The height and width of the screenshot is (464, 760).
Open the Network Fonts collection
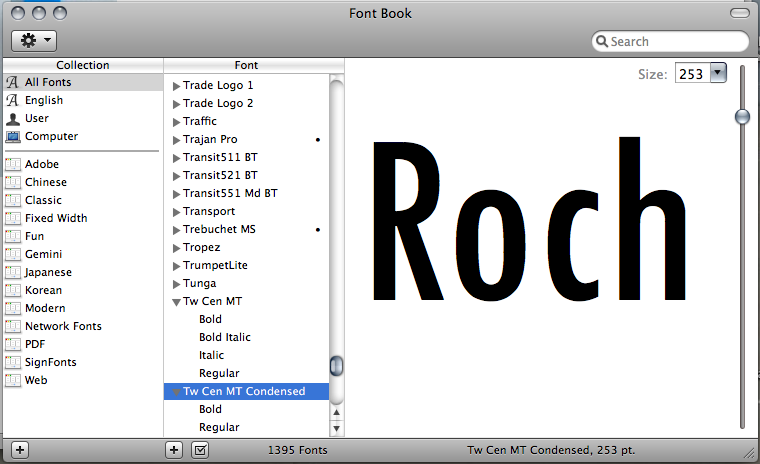pyautogui.click(x=83, y=326)
